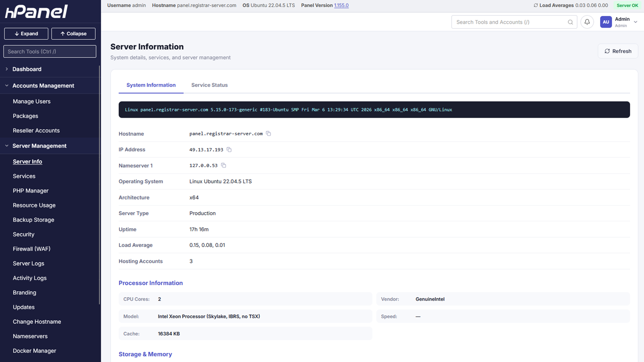The width and height of the screenshot is (644, 362).
Task: Click the 16384 KB cache value
Action: (x=169, y=334)
